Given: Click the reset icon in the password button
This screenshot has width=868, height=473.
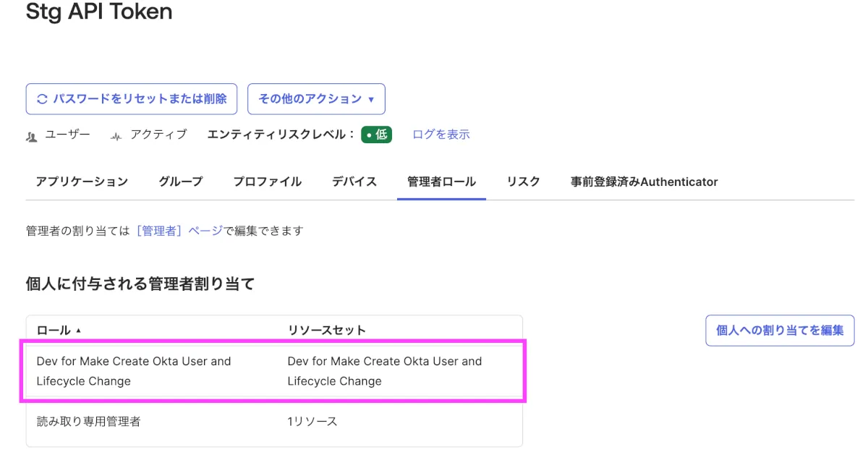Looking at the screenshot, I should coord(42,99).
